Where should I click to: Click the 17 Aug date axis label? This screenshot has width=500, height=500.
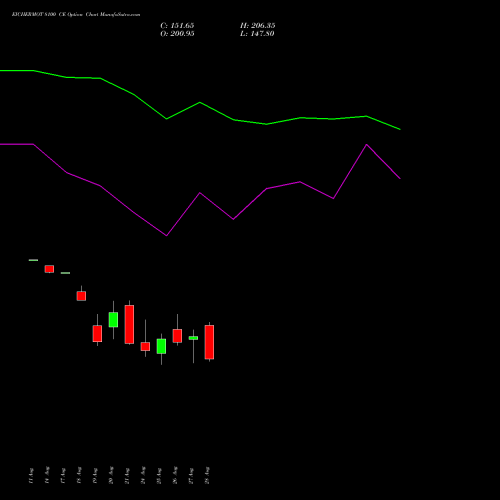63,475
